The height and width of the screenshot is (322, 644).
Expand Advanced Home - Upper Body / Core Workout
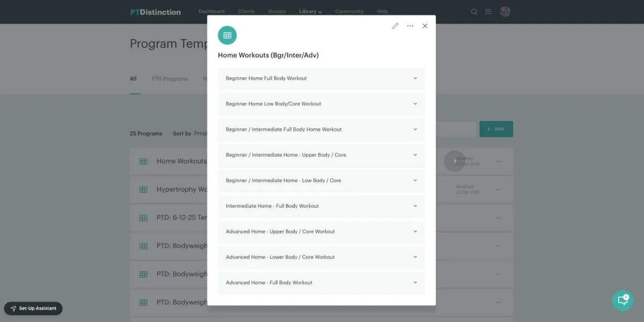[x=321, y=232]
